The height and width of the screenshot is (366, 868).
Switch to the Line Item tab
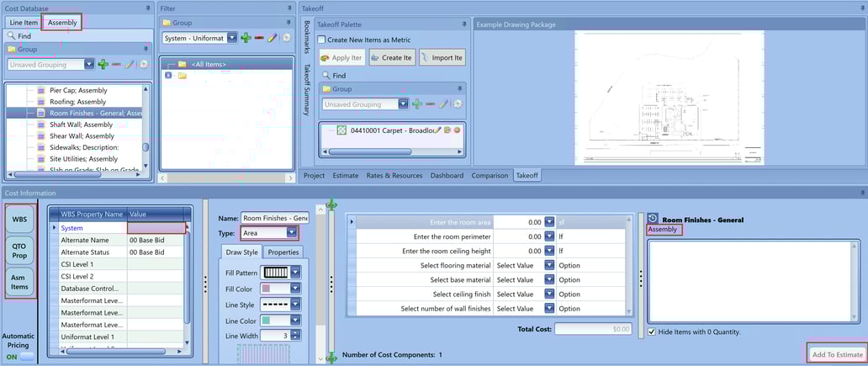coord(23,23)
